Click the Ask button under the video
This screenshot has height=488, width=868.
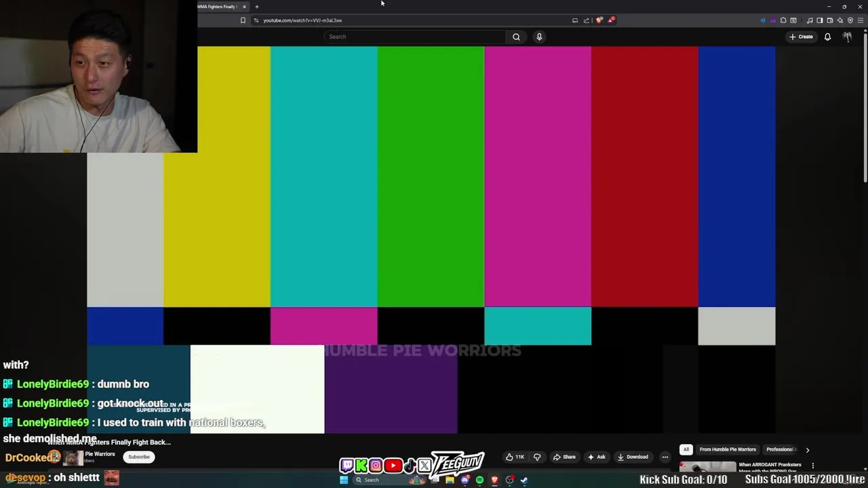(596, 457)
